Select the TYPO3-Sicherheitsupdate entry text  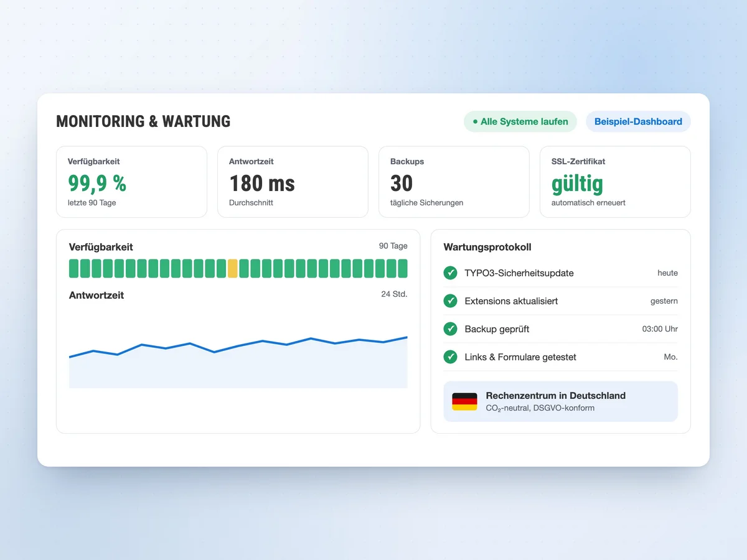pos(519,273)
